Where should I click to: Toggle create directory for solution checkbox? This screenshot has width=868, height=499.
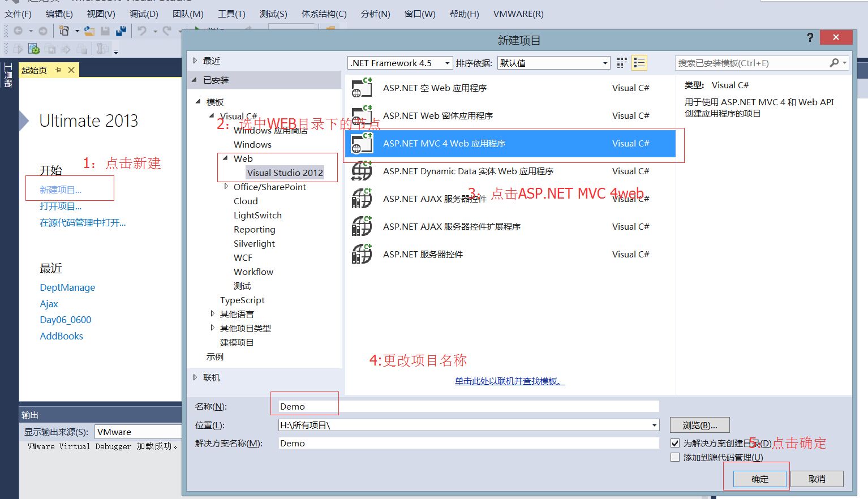(x=675, y=443)
